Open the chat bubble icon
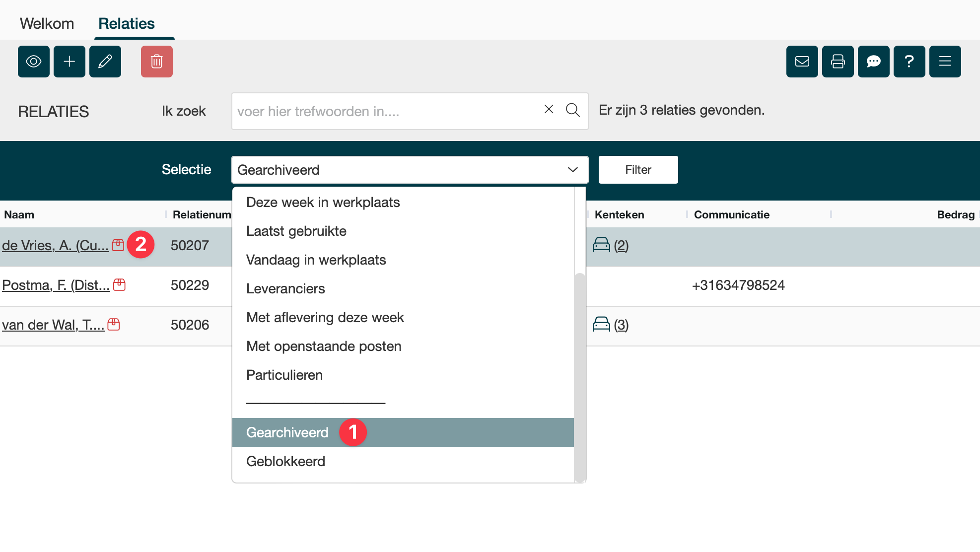This screenshot has width=980, height=552. click(x=874, y=62)
